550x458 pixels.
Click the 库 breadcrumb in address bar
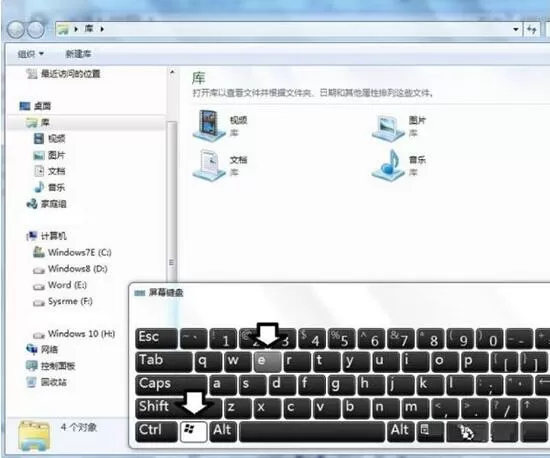coord(89,28)
